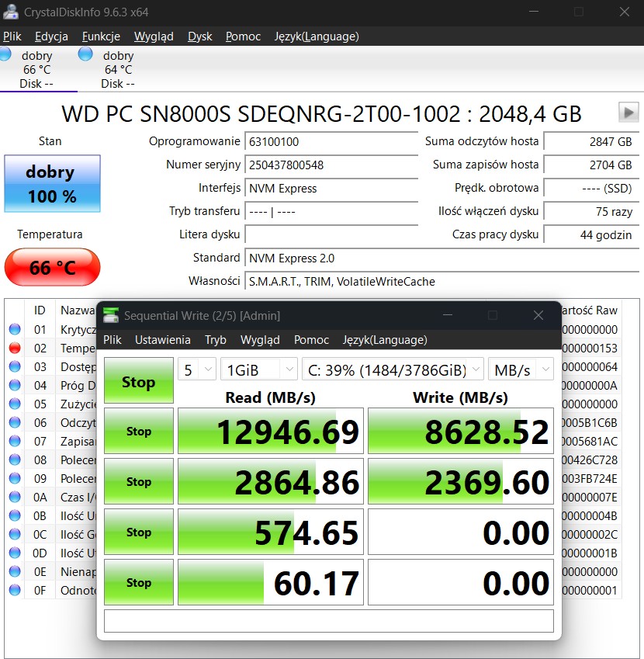The height and width of the screenshot is (659, 644).
Task: Open the Funkcje menu in CrystalDiskInfo
Action: point(101,36)
